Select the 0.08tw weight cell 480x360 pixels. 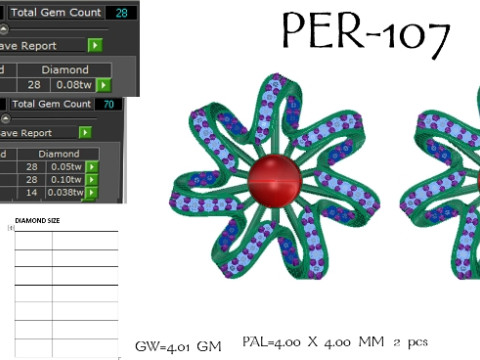[x=73, y=85]
